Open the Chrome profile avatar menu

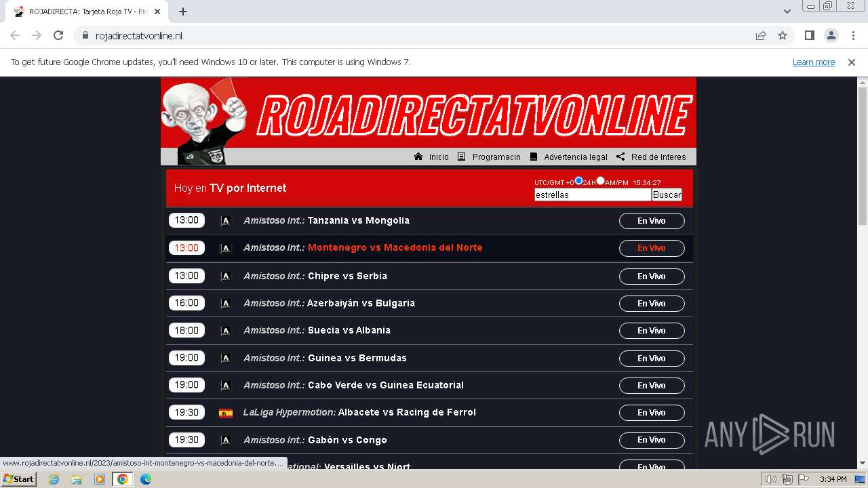pos(831,36)
